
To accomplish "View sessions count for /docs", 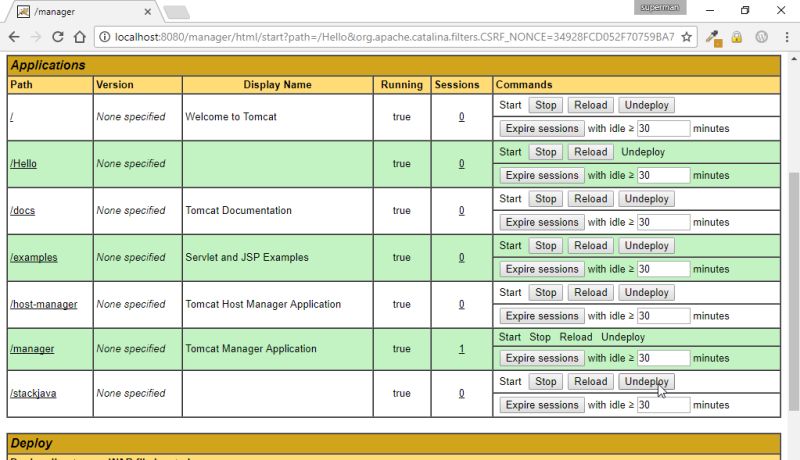I will click(x=461, y=211).
